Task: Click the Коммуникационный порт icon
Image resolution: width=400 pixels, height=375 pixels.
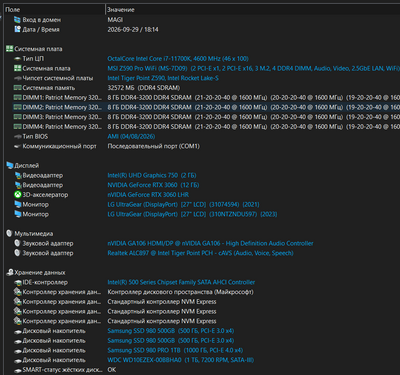Action: [x=17, y=146]
